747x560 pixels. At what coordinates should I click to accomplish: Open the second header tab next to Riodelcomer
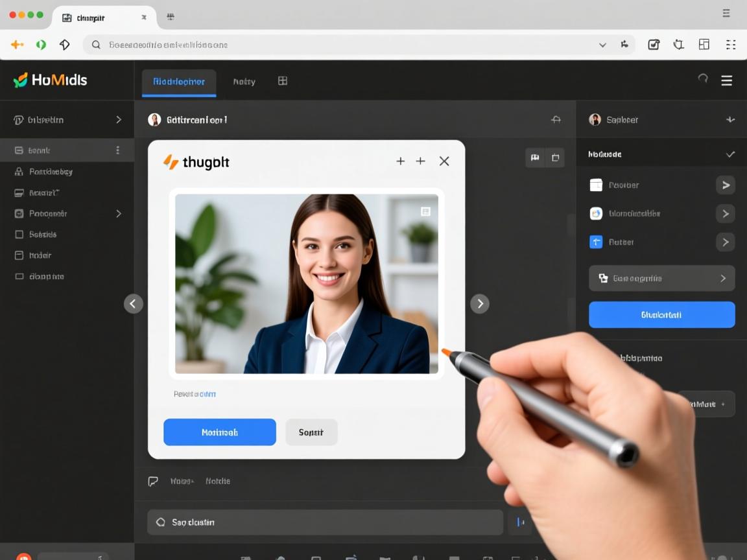pyautogui.click(x=244, y=82)
